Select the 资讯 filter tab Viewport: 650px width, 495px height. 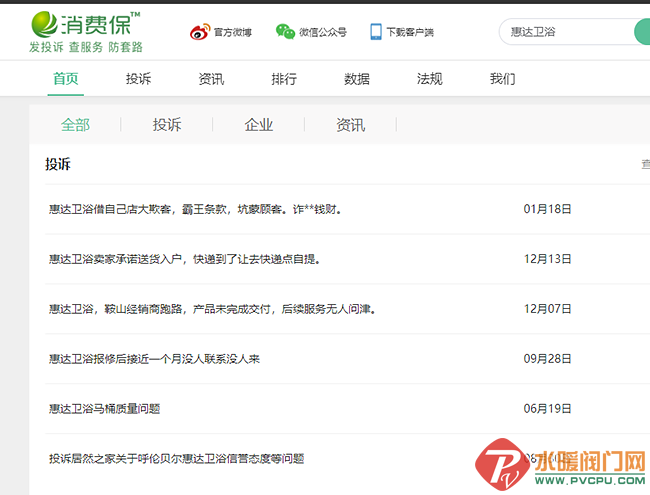tap(351, 125)
